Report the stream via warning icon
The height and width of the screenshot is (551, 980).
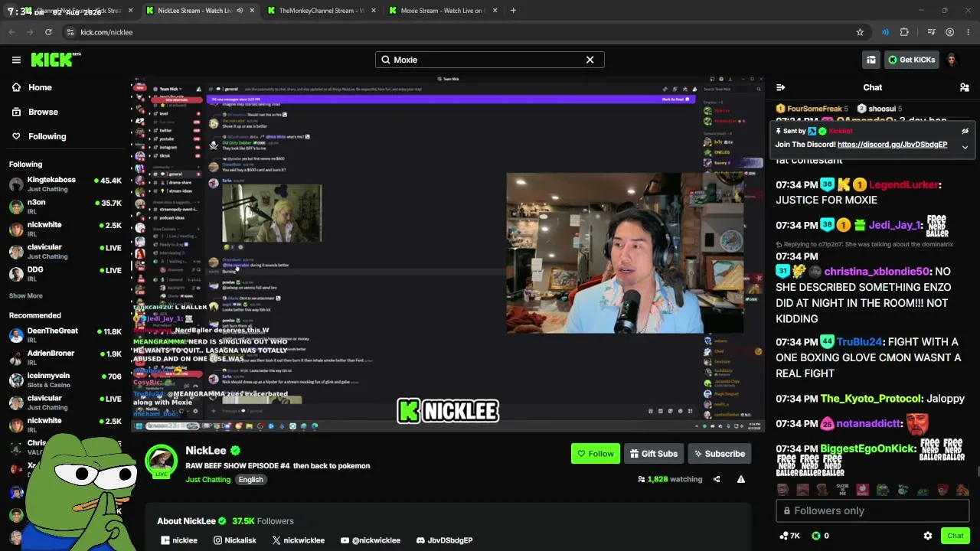740,479
